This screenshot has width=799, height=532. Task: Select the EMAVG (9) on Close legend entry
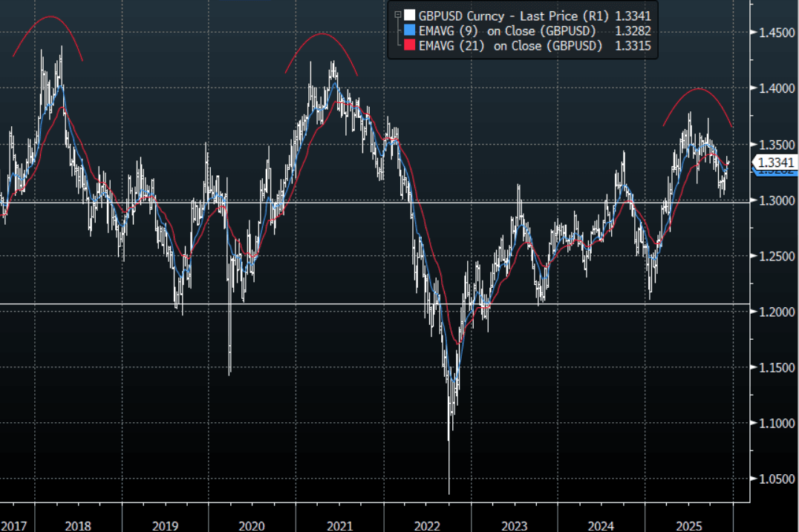coord(513,30)
